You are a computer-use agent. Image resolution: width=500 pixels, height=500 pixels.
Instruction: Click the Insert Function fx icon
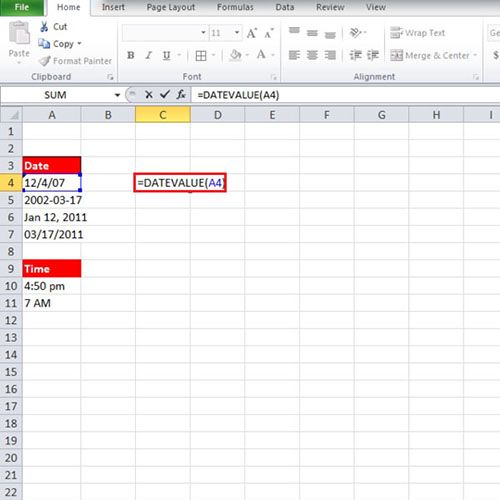[x=181, y=95]
